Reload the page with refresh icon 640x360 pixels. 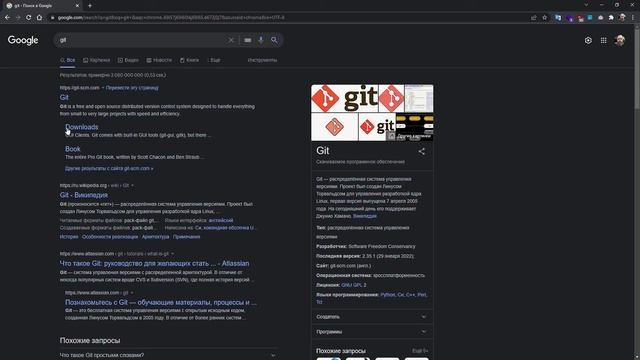point(29,18)
